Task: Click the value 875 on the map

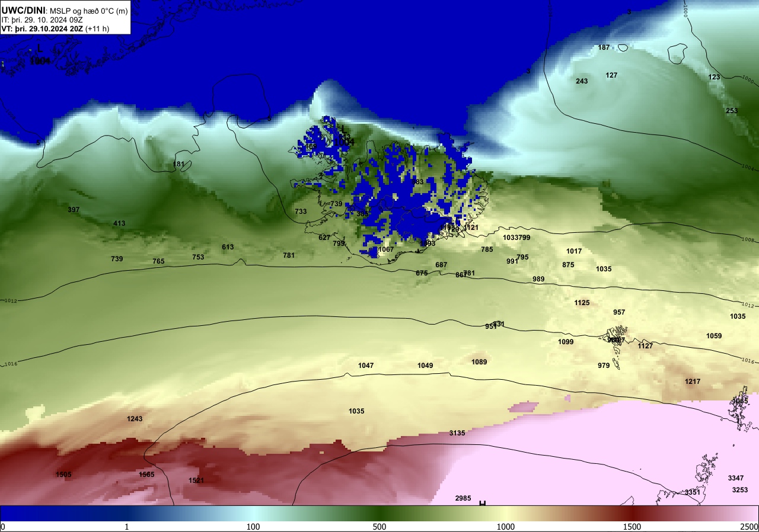Action: 568,265
